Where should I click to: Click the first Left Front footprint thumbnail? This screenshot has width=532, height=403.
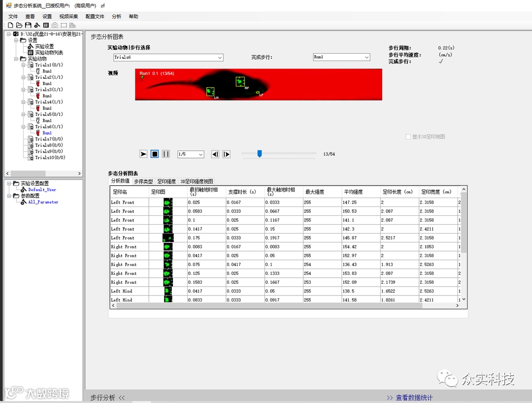(x=168, y=202)
